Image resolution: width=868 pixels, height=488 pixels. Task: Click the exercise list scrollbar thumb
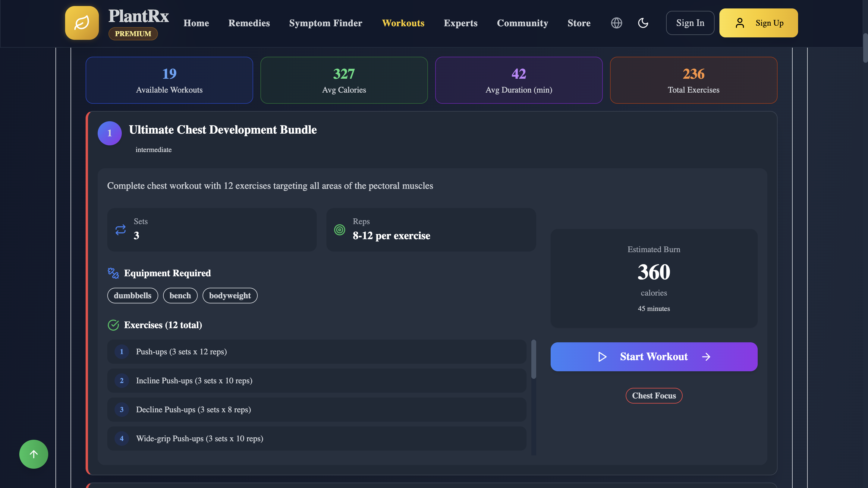tap(533, 359)
